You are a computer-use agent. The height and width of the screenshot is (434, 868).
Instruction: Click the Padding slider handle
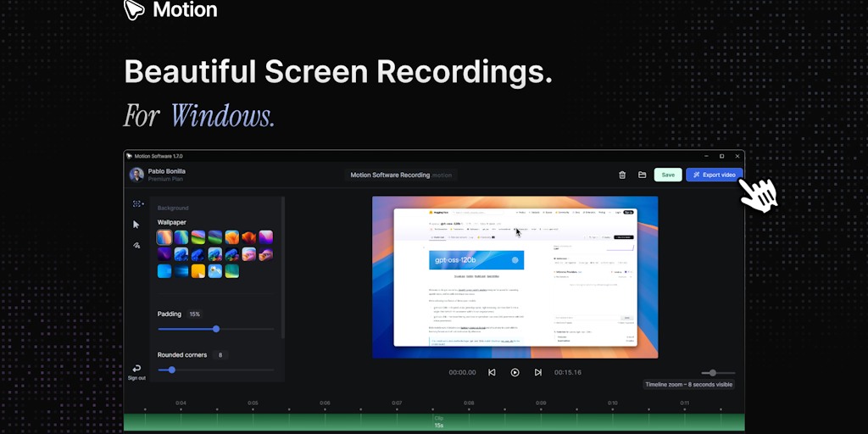216,329
